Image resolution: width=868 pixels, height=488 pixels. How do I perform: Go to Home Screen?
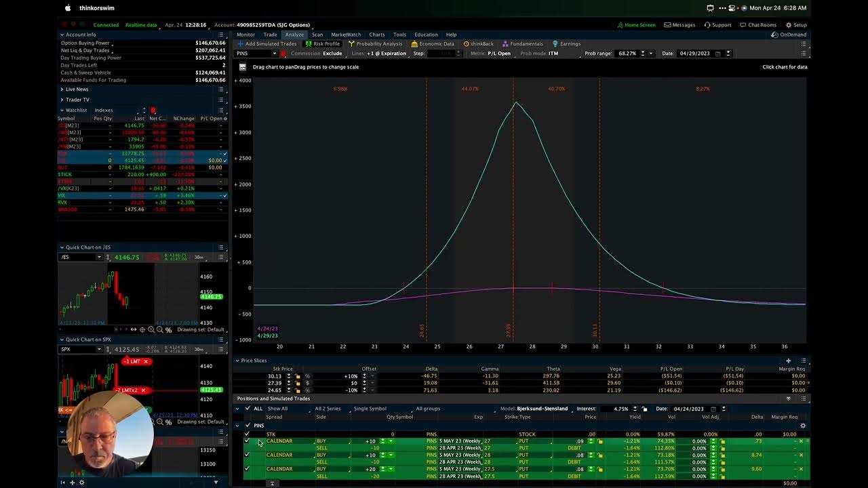[636, 25]
